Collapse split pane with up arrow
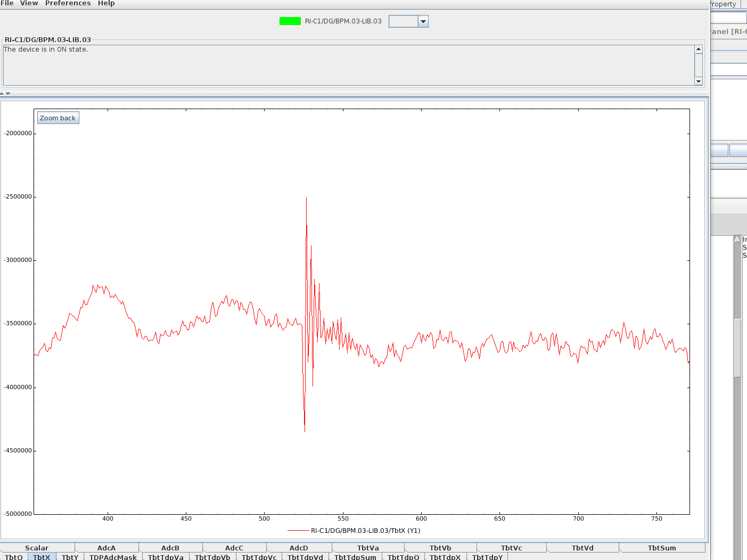The height and width of the screenshot is (560, 747). 2,94
